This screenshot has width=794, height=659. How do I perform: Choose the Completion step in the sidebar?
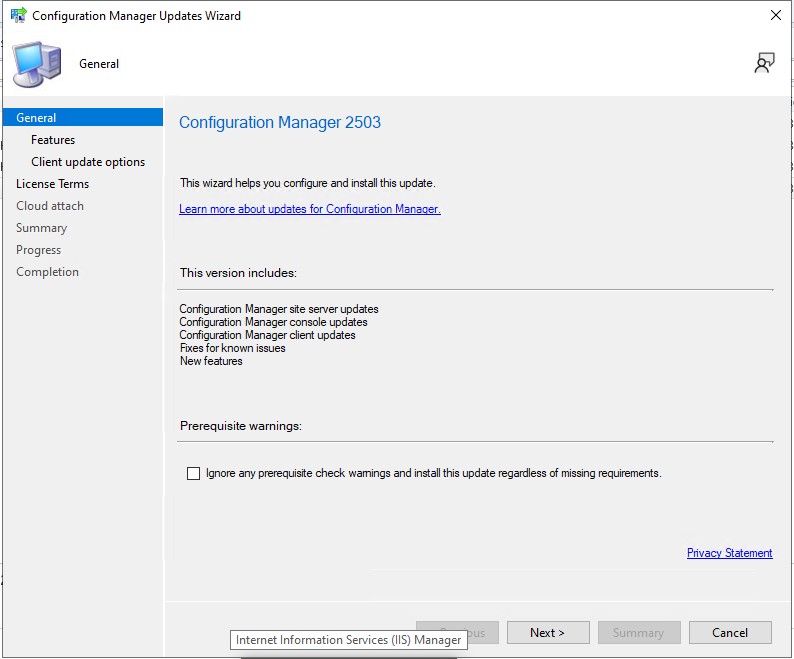[47, 272]
